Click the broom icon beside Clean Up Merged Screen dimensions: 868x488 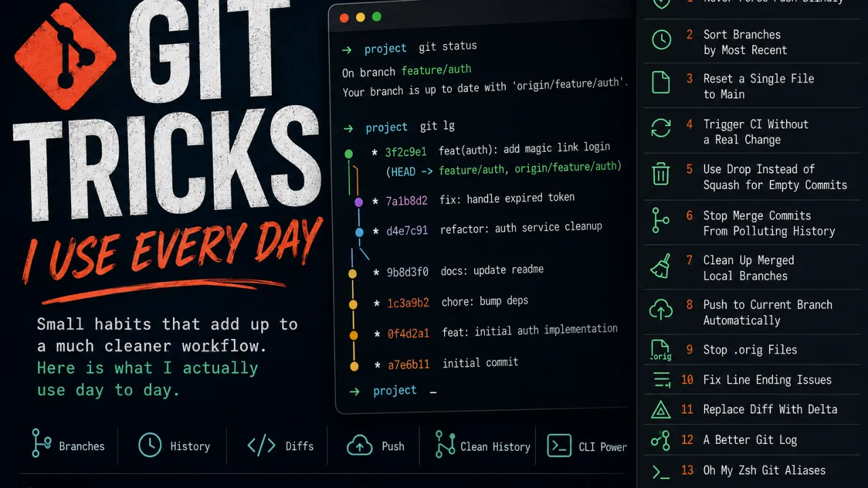660,266
